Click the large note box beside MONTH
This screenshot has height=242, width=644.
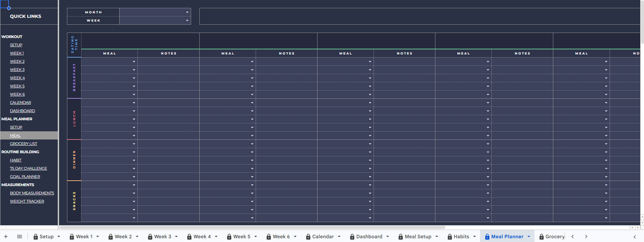(x=419, y=16)
